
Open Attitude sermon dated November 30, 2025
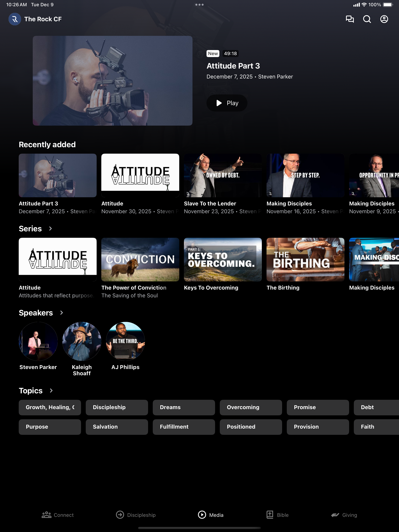coord(140,184)
